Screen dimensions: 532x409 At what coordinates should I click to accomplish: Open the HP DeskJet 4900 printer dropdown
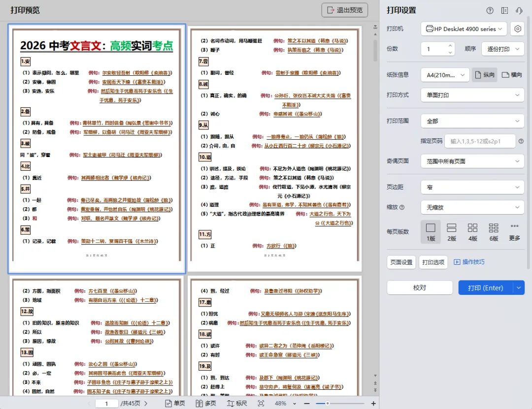(x=463, y=29)
